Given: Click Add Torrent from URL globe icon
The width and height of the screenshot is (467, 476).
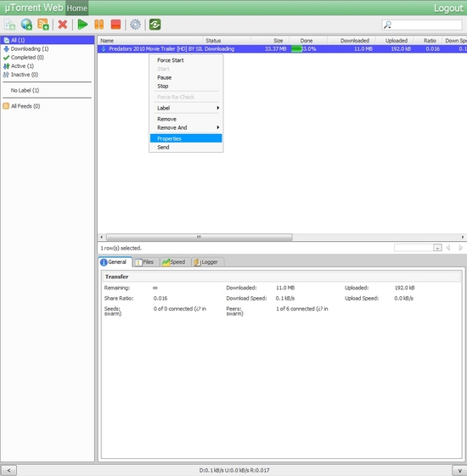Looking at the screenshot, I should click(x=26, y=25).
